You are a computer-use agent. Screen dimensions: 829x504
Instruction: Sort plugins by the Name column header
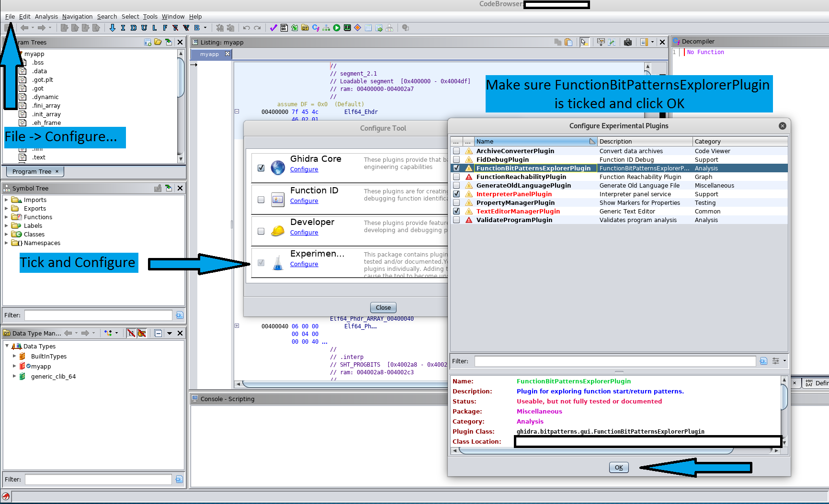pos(535,141)
